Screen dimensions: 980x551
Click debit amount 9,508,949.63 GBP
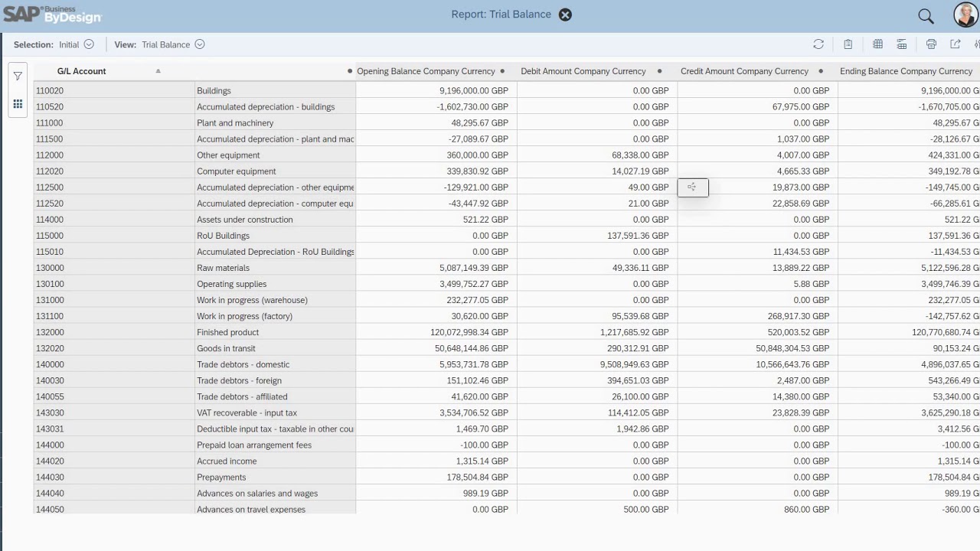pyautogui.click(x=635, y=364)
